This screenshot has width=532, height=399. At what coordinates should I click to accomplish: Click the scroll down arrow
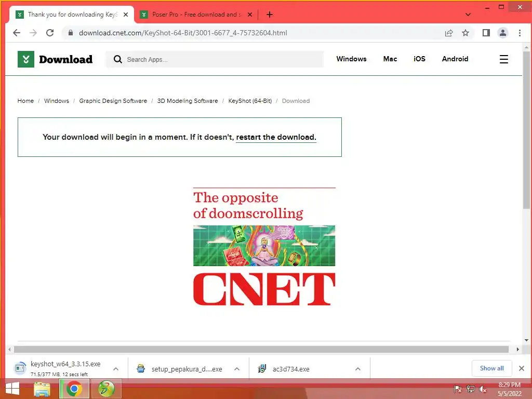tap(526, 340)
